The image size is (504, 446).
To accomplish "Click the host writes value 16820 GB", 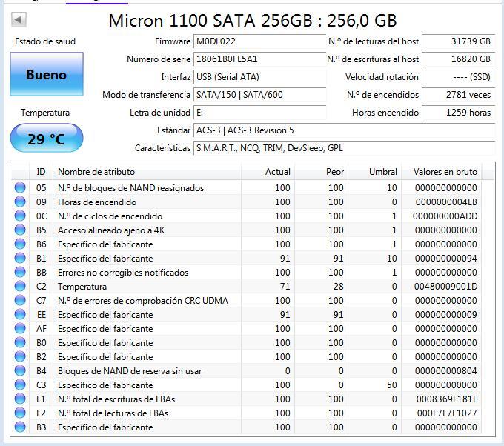I will click(x=458, y=59).
